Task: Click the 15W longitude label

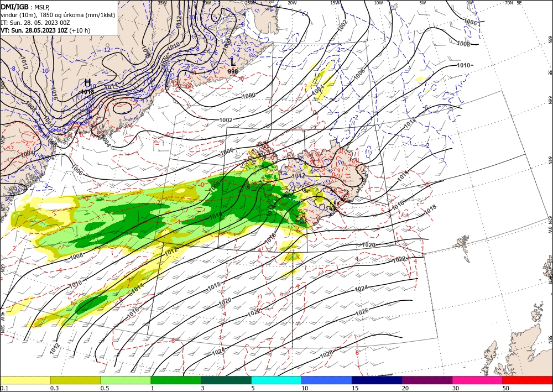Action: (335, 2)
